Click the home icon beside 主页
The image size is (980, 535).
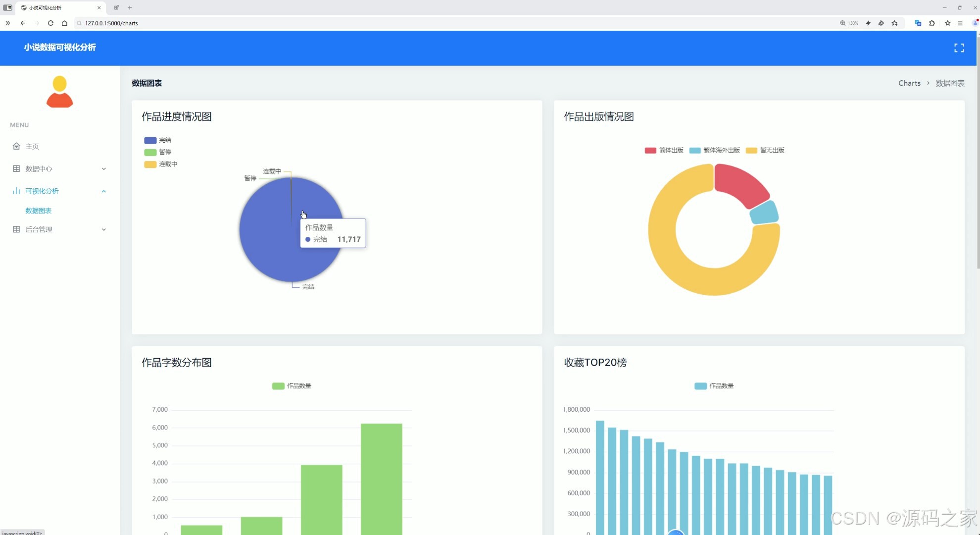(x=16, y=146)
